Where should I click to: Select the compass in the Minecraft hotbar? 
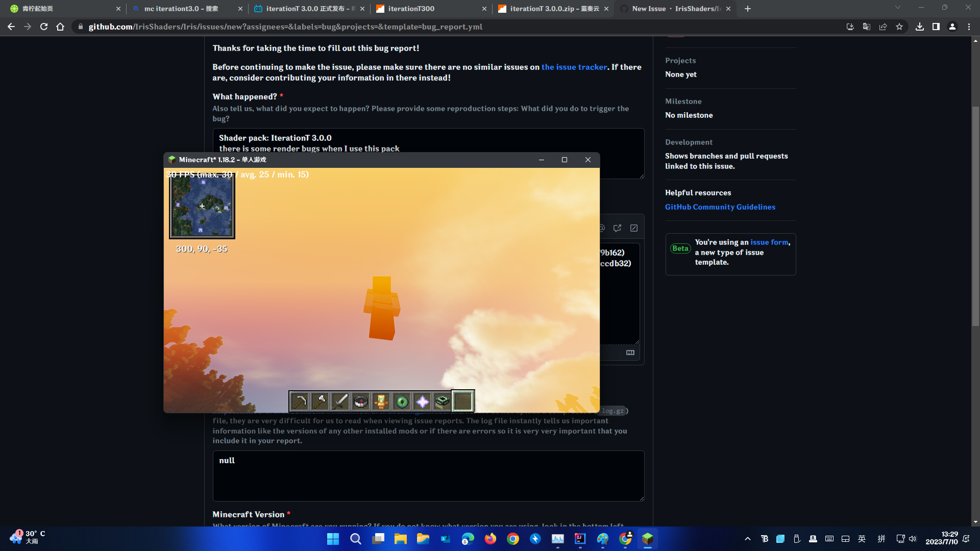pyautogui.click(x=361, y=402)
